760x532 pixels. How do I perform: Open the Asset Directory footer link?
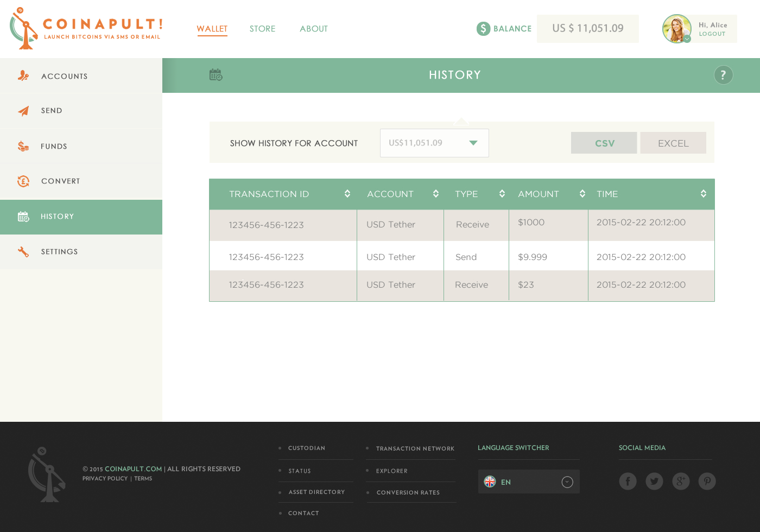(316, 492)
